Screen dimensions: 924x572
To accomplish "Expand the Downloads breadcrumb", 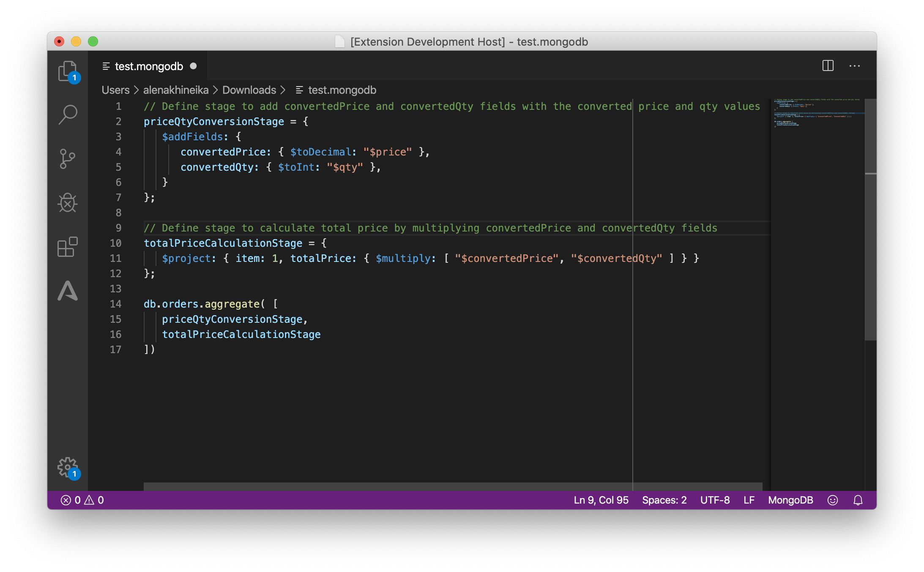I will [x=249, y=90].
